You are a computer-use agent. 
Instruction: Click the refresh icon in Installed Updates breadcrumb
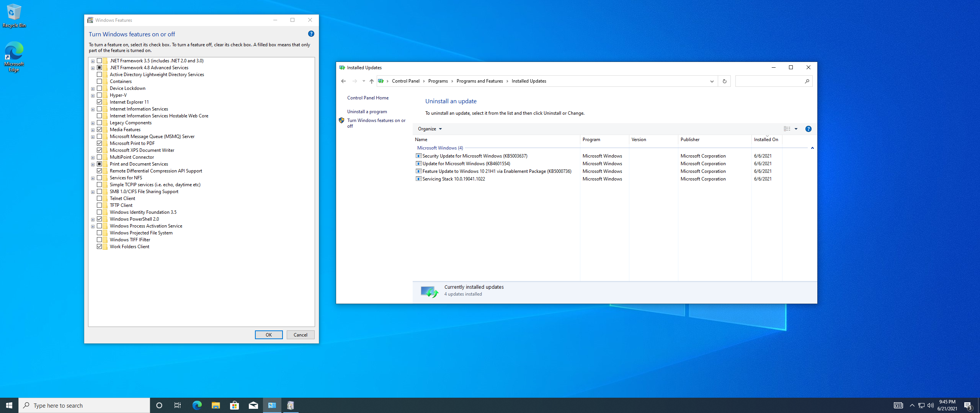point(724,81)
